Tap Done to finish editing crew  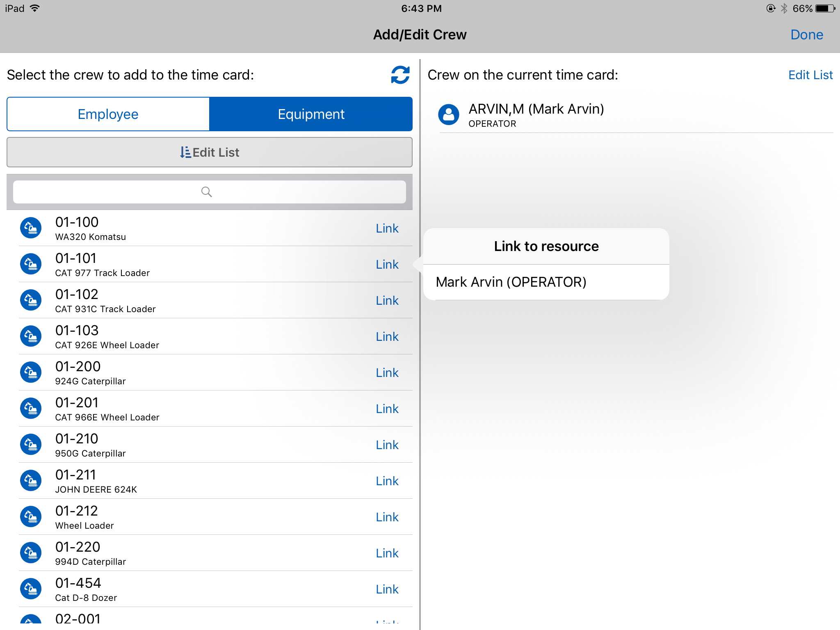pyautogui.click(x=806, y=35)
